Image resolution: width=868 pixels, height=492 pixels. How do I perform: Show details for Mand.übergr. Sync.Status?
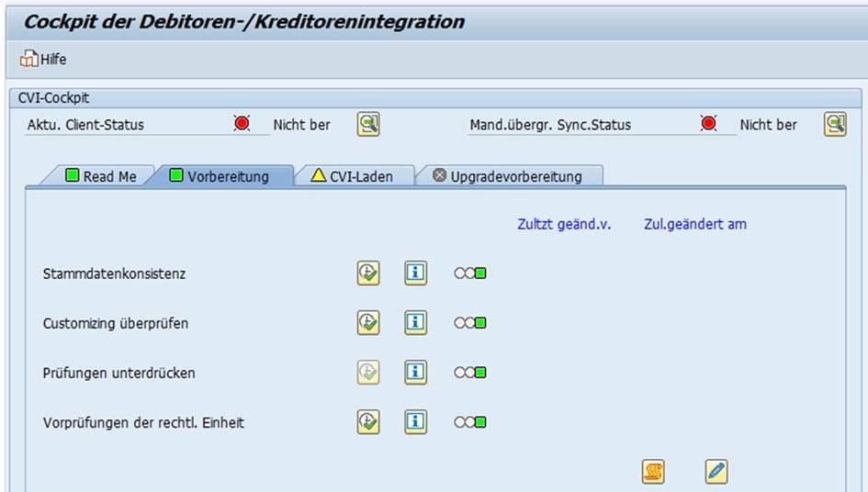click(x=835, y=124)
